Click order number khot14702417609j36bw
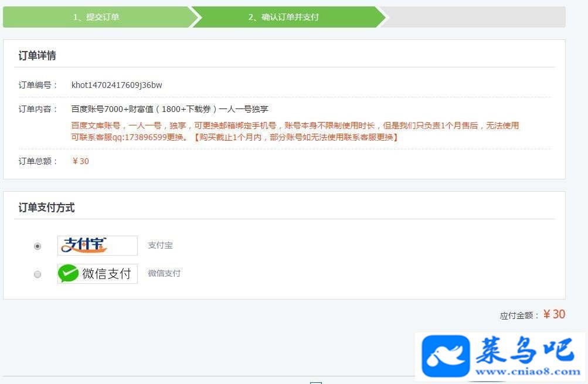 (x=117, y=85)
